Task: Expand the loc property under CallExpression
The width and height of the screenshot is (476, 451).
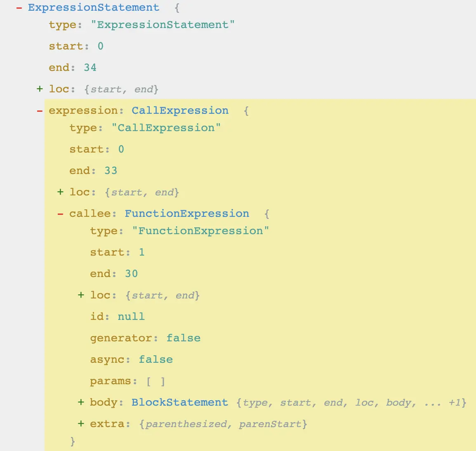Action: pyautogui.click(x=60, y=192)
